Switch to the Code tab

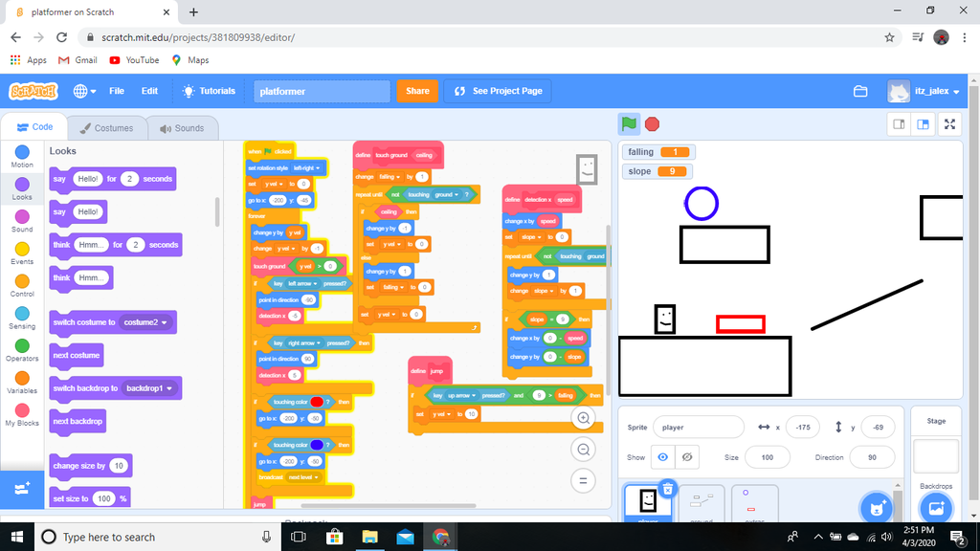tap(34, 127)
